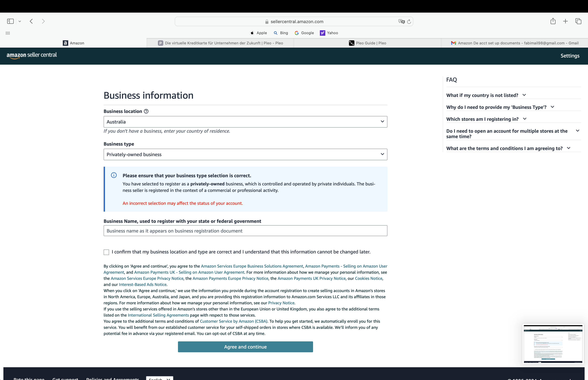Open Amazon Services Europe Privacy Notice link
This screenshot has width=588, height=380.
pos(147,278)
